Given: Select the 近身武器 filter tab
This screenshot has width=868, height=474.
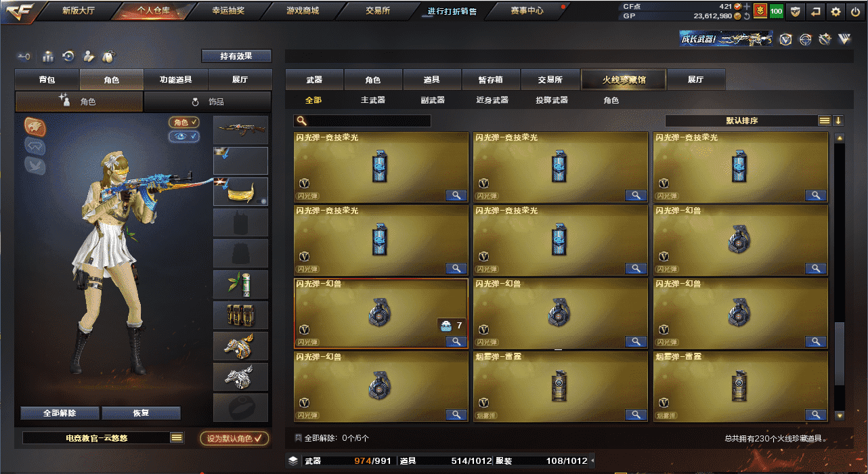Looking at the screenshot, I should pyautogui.click(x=492, y=100).
